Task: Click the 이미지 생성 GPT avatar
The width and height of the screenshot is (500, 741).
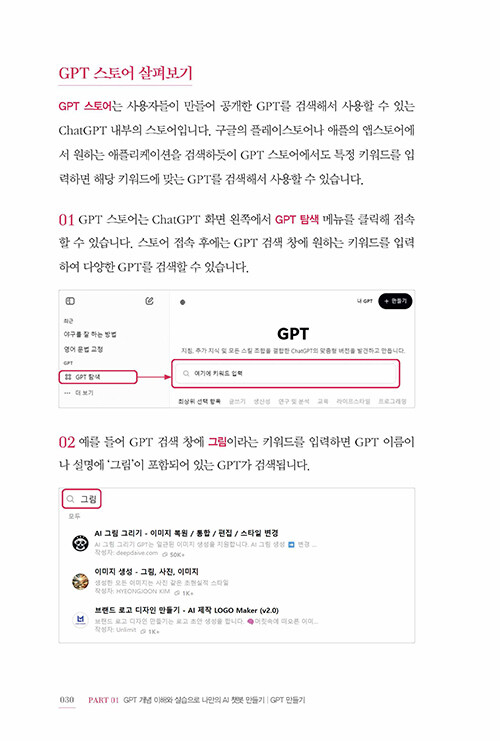Action: tap(80, 581)
